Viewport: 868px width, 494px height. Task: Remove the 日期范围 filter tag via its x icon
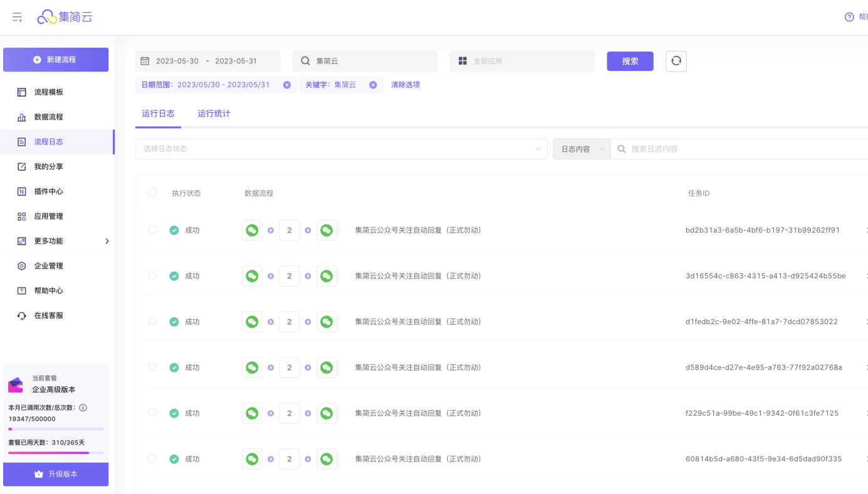[287, 85]
